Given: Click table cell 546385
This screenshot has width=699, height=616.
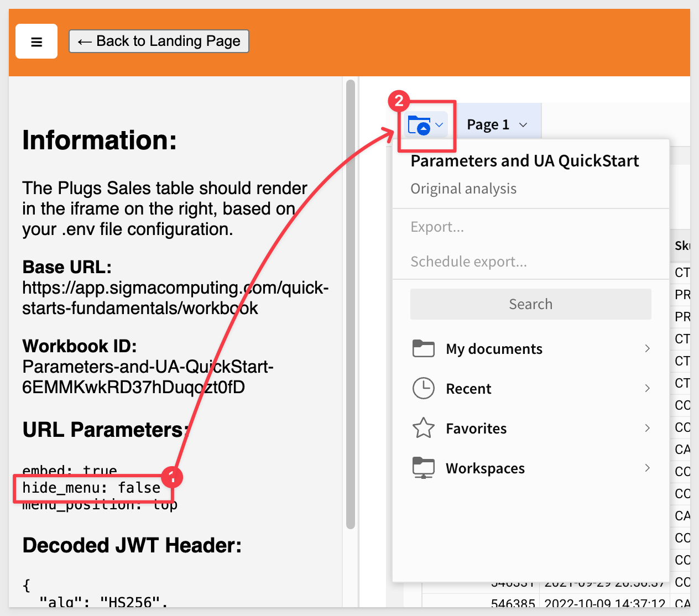Looking at the screenshot, I should (x=513, y=604).
